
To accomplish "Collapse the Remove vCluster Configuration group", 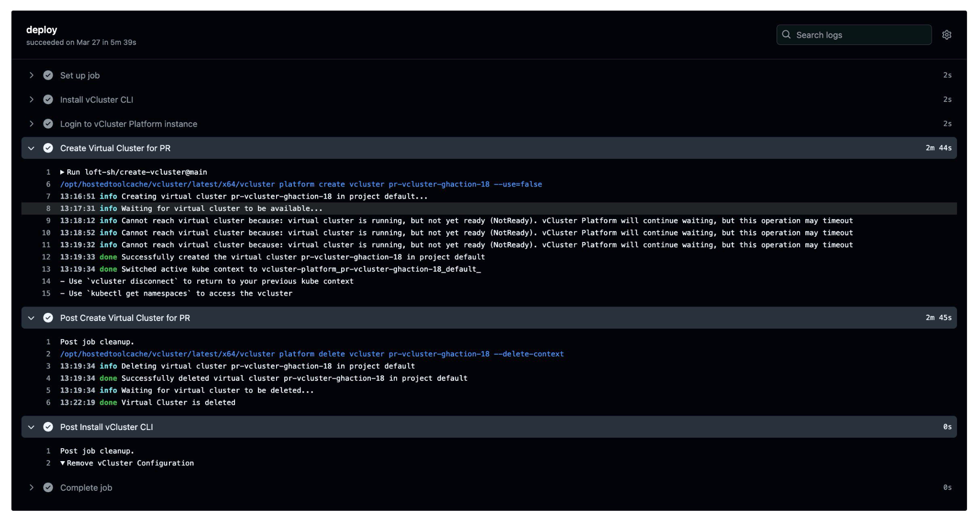I will coord(62,463).
